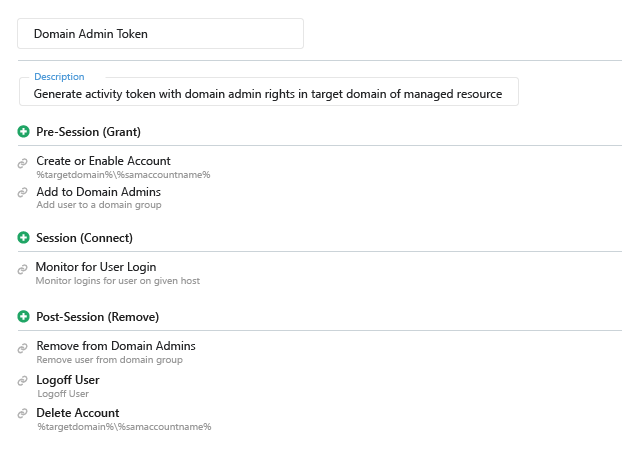Click the Post-Session (Remove) section heading
The image size is (640, 450).
click(x=97, y=317)
